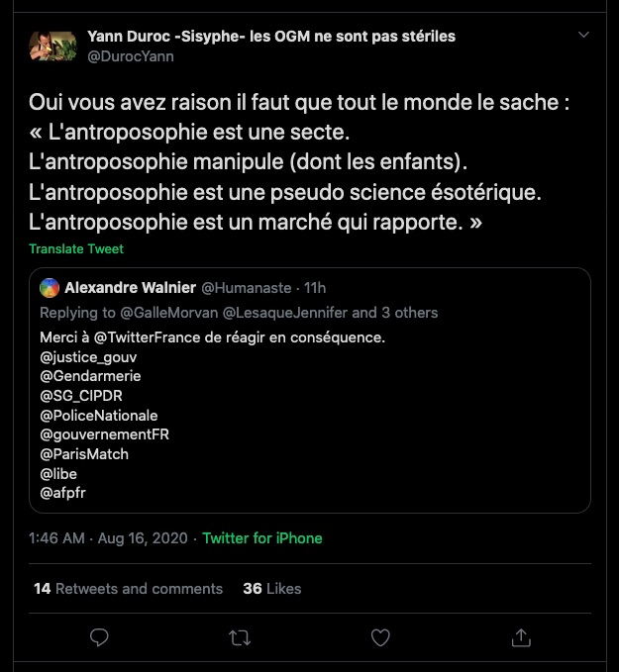
Task: Open the share tweet icon
Action: pos(521,638)
